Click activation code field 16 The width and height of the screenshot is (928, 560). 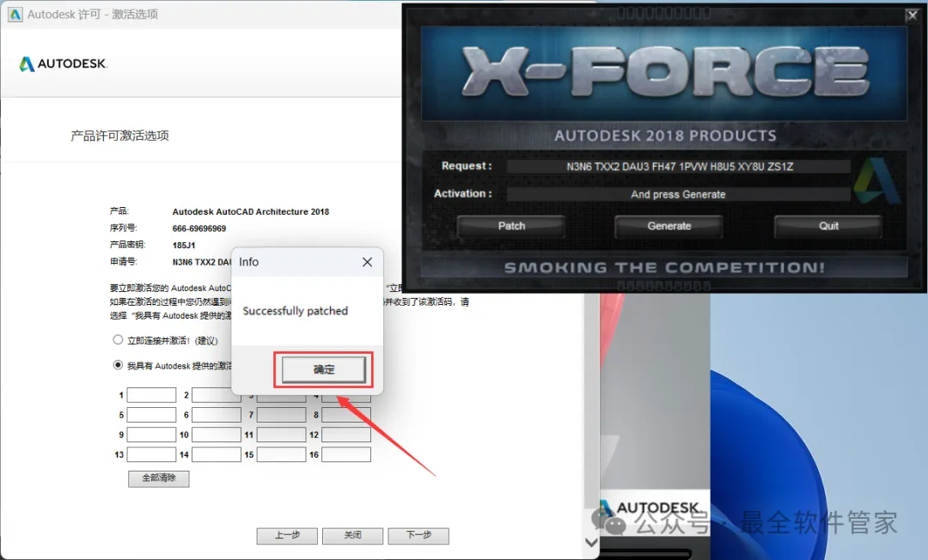(346, 454)
